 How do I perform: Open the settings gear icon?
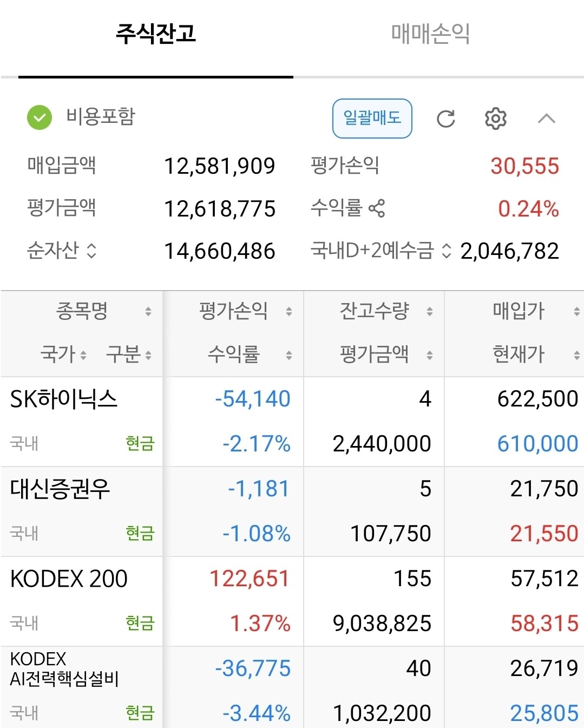[495, 119]
